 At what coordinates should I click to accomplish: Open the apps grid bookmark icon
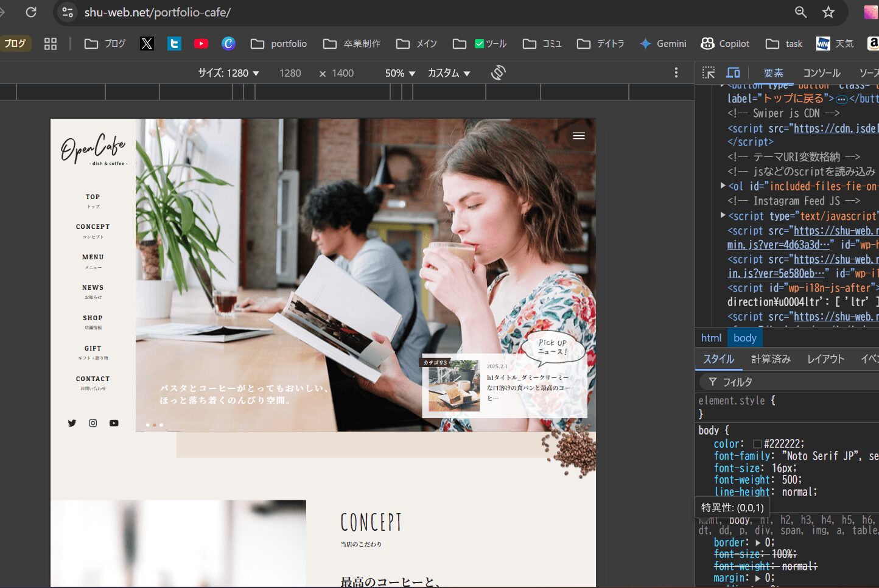[x=51, y=43]
